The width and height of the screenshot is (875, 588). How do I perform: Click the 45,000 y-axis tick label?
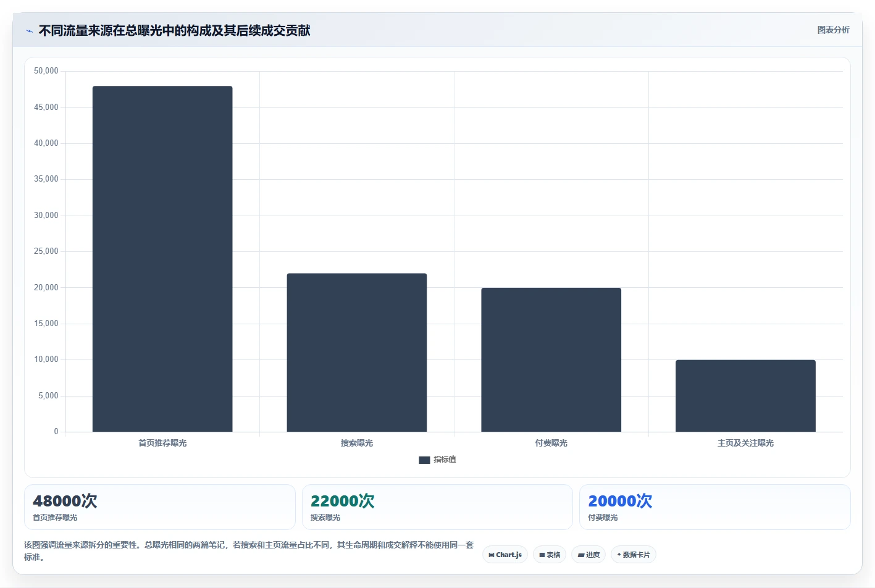[x=46, y=107]
